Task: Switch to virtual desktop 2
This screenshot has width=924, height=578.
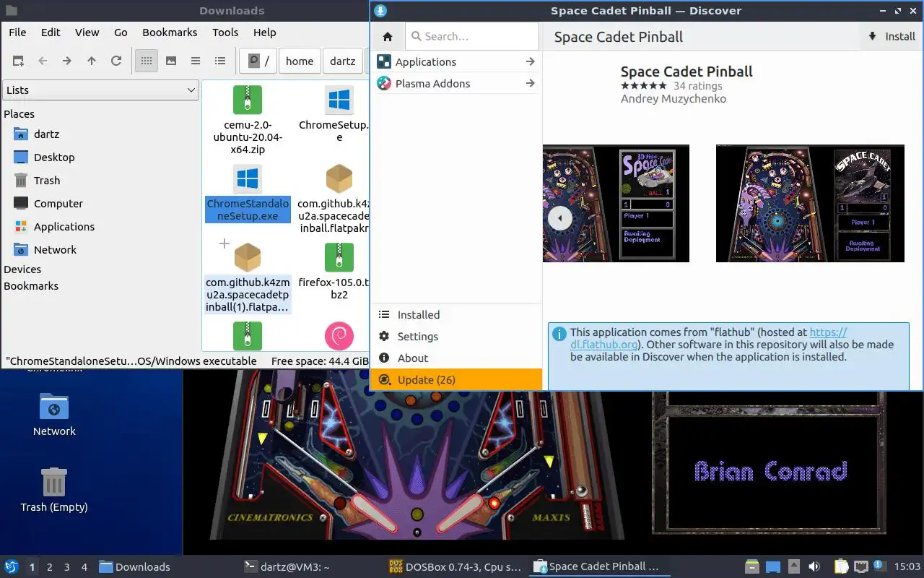Action: [50, 567]
